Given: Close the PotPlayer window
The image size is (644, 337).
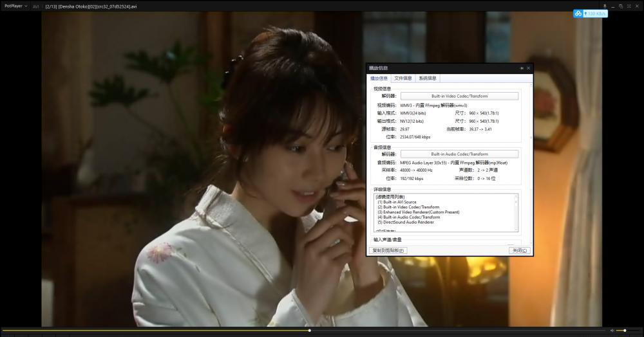Looking at the screenshot, I should point(637,6).
